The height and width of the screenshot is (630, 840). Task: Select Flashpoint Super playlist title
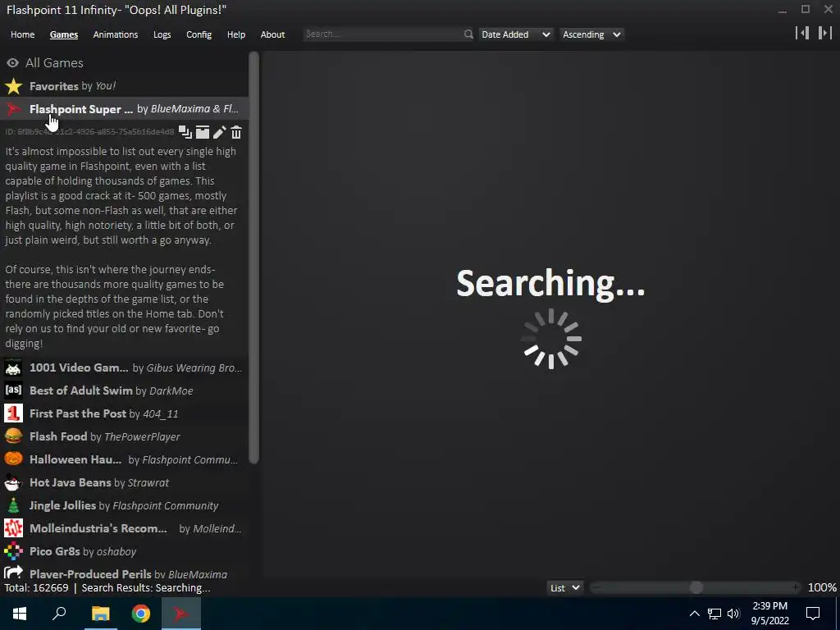[x=81, y=109]
